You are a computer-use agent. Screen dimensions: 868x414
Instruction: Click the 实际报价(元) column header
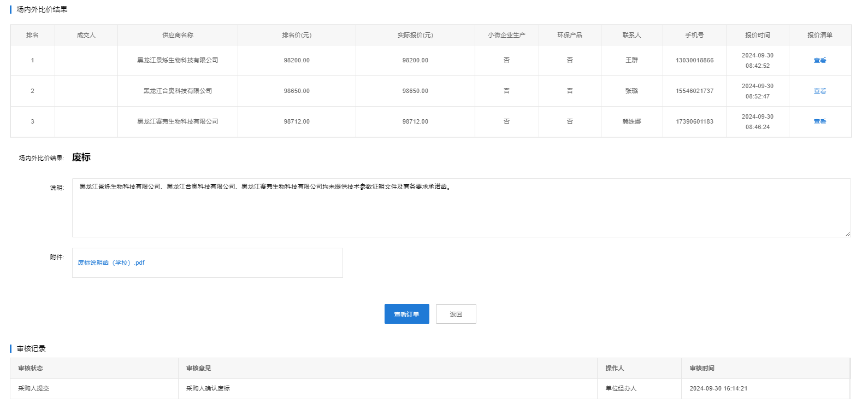click(415, 35)
